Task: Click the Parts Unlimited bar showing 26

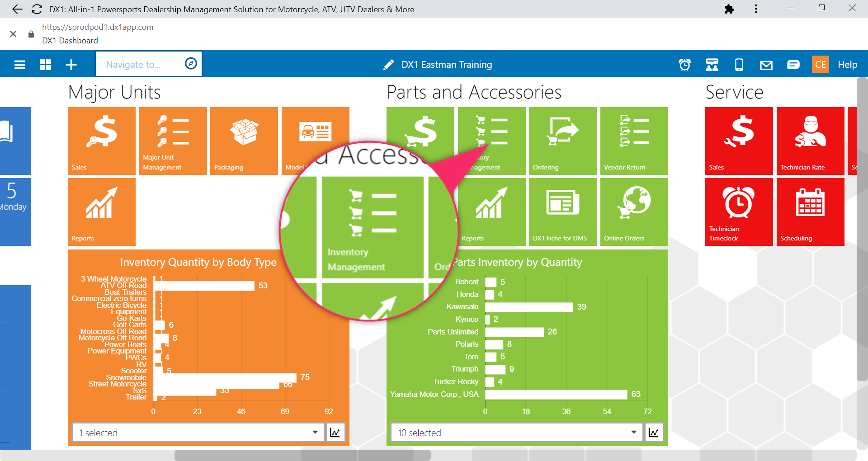Action: (x=514, y=332)
